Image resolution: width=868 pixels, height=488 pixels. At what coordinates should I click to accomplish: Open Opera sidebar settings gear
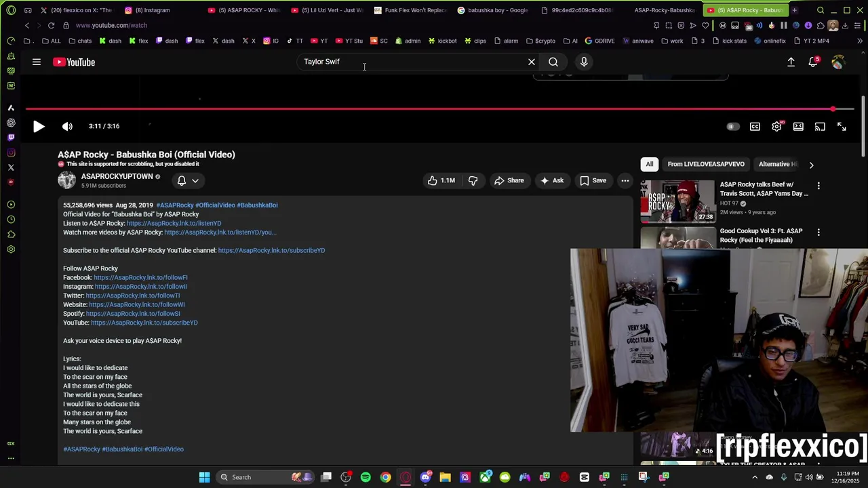[x=11, y=249]
